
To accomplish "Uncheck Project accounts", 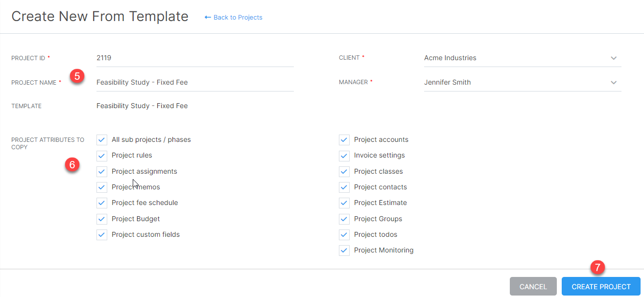I will (344, 139).
